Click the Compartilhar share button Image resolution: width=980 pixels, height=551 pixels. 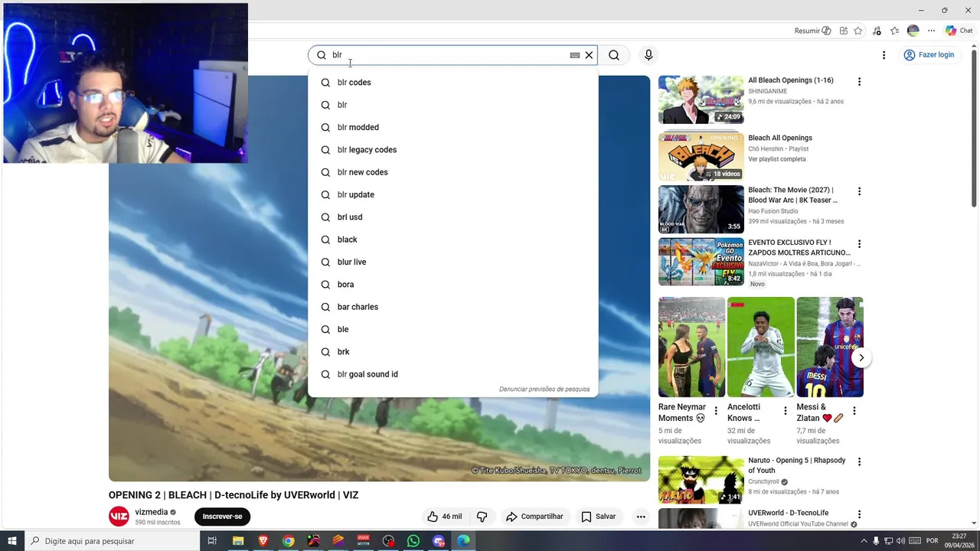pyautogui.click(x=534, y=517)
